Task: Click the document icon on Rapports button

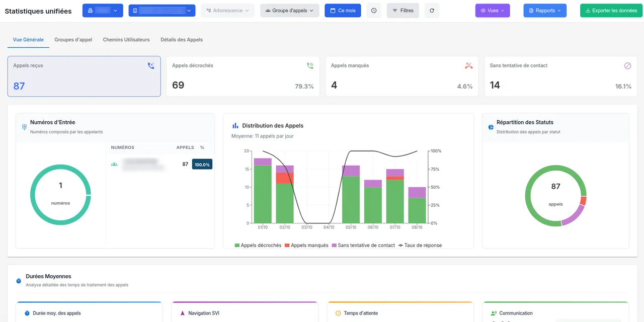Action: tap(531, 11)
